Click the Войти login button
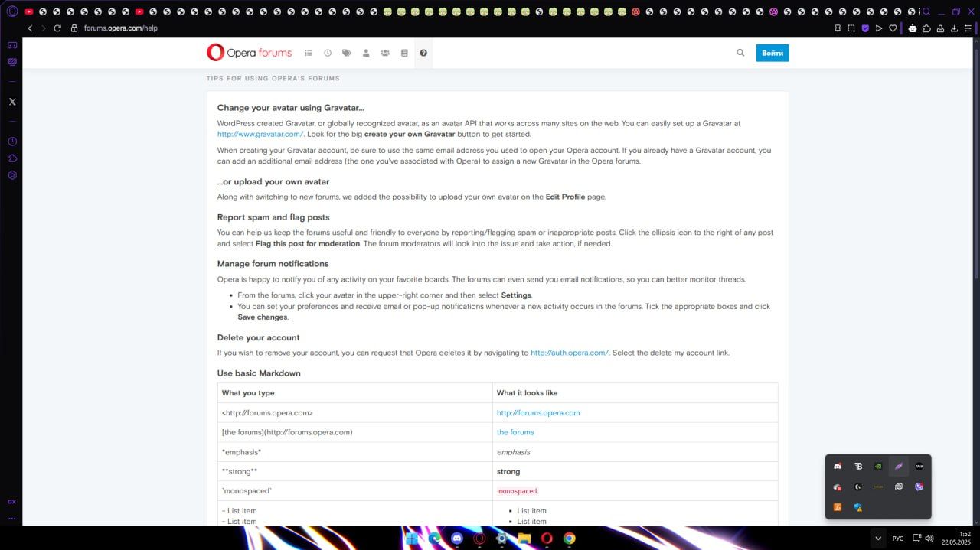980x550 pixels. 773,53
